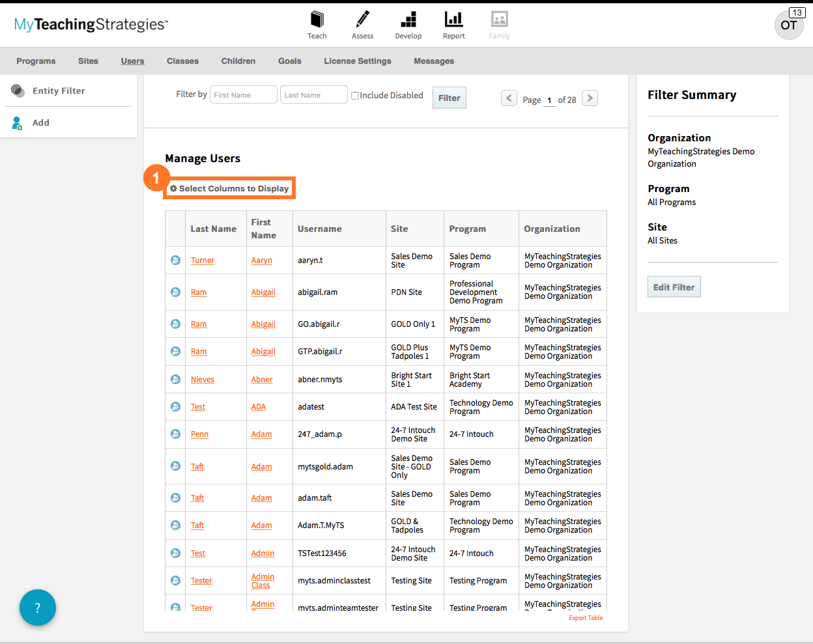Open the help question mark bubble

(37, 607)
